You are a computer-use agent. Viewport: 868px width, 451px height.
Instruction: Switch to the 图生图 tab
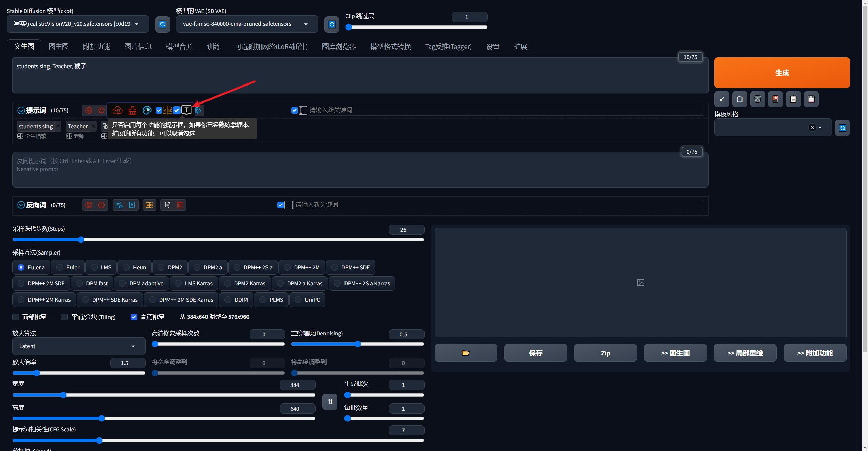[58, 46]
